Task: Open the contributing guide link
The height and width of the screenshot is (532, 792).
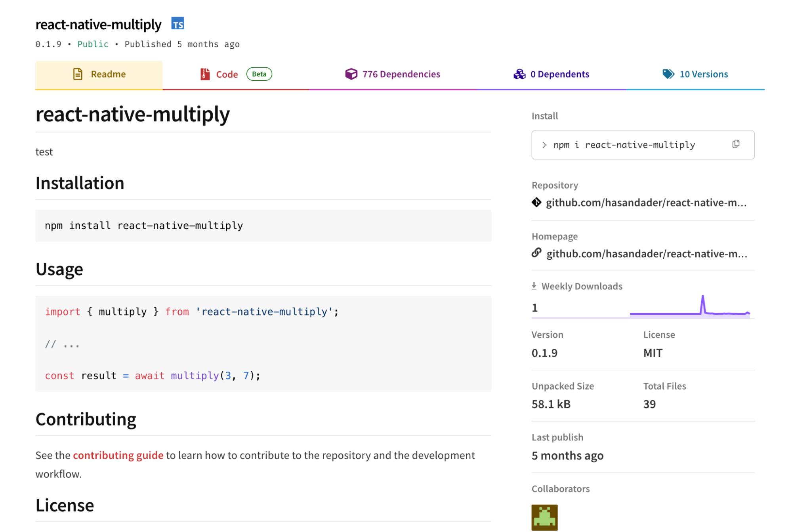Action: pos(118,455)
